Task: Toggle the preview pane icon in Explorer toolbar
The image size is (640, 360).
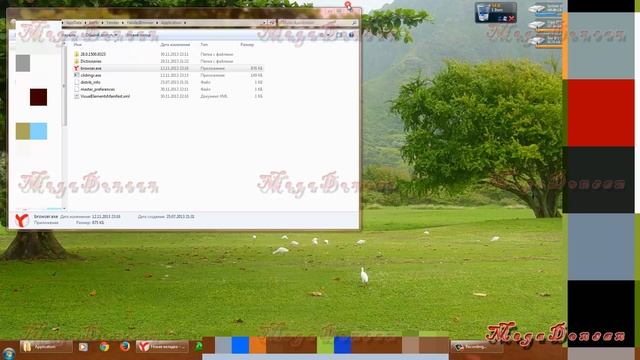Action: coord(339,35)
